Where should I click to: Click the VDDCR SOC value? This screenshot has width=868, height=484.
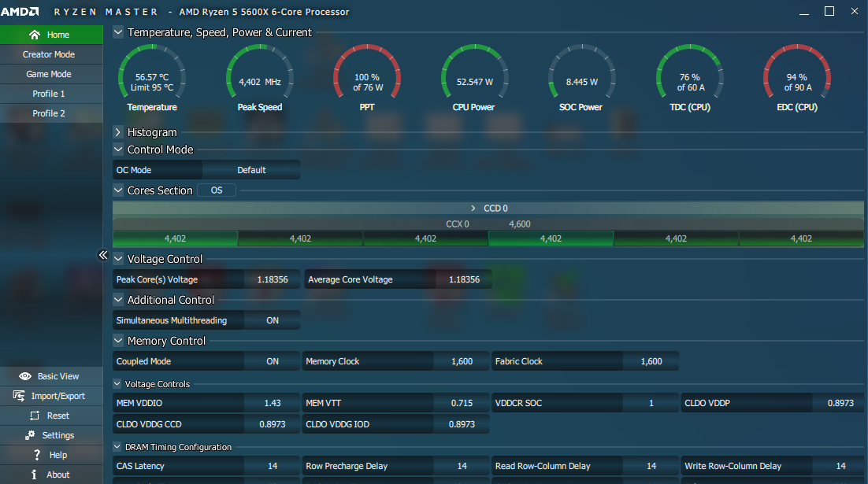click(x=651, y=403)
